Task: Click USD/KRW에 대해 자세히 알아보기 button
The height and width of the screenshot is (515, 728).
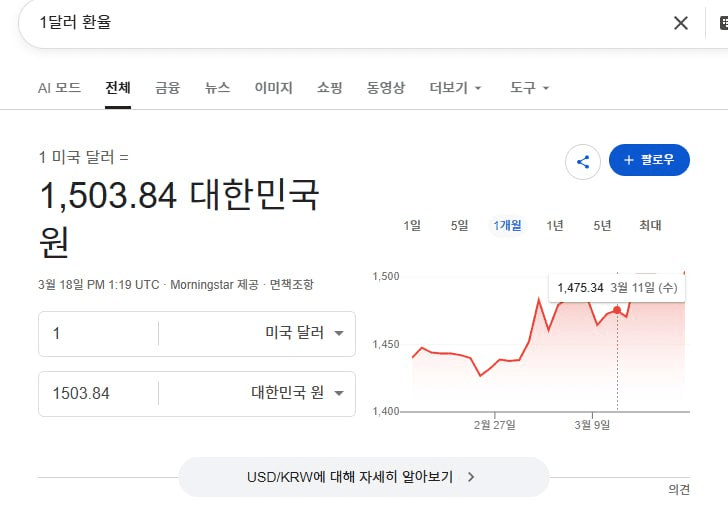Action: click(363, 477)
